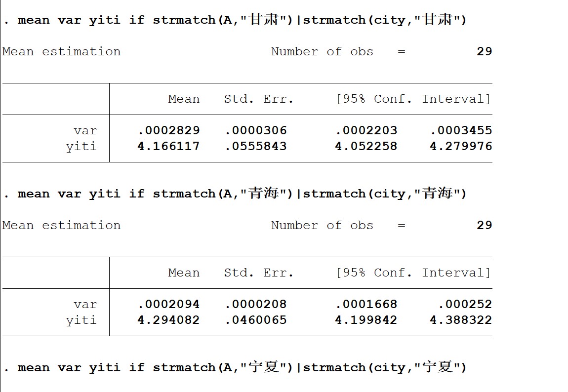
Task: Select the var mean value .0002094
Action: coord(169,305)
